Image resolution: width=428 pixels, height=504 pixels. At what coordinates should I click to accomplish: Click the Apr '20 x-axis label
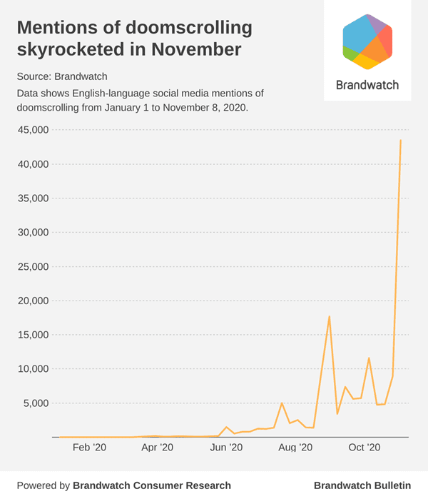point(157,448)
